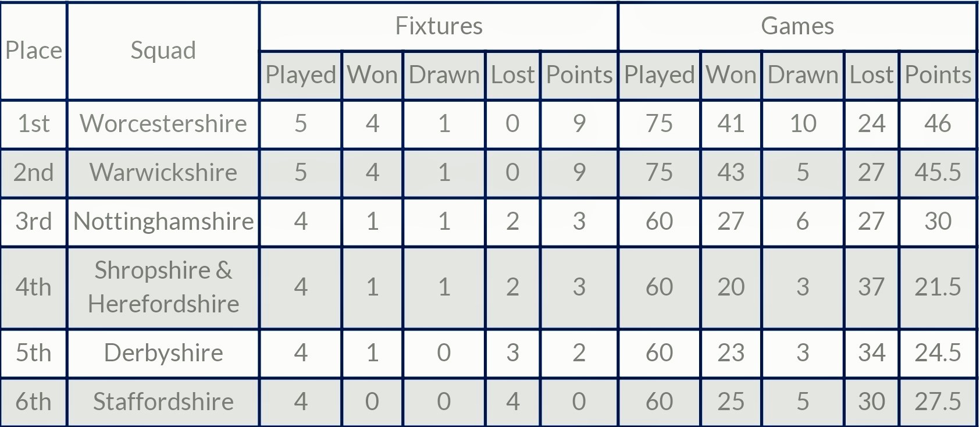980x427 pixels.
Task: Select the Squad column header
Action: point(163,51)
